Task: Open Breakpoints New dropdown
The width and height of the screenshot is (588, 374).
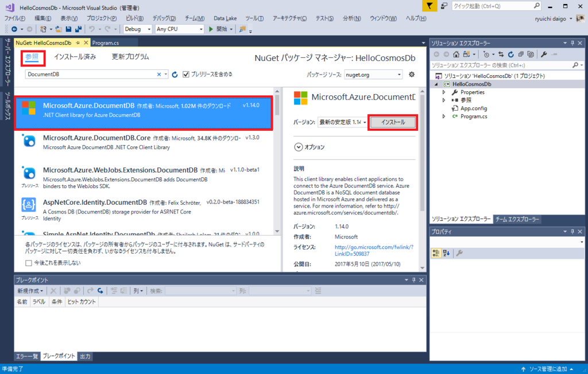Action: click(x=30, y=291)
